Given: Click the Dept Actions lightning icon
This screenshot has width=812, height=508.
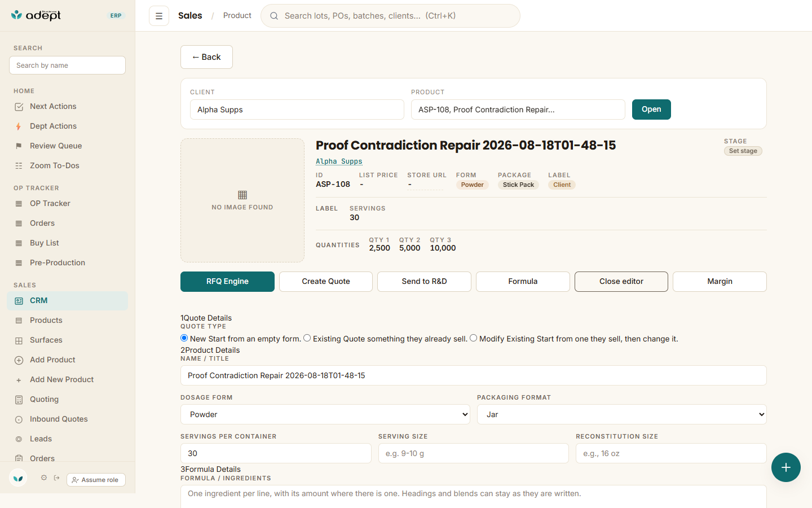Looking at the screenshot, I should [x=19, y=126].
